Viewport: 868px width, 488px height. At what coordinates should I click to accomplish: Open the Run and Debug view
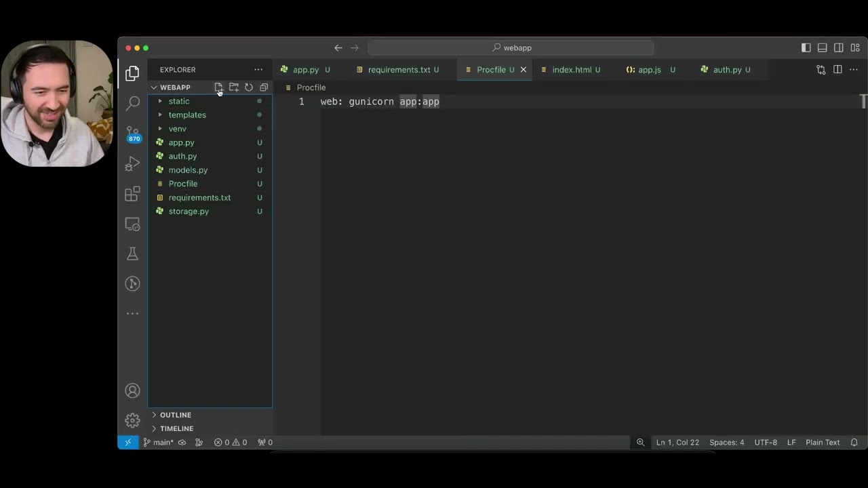click(x=132, y=164)
